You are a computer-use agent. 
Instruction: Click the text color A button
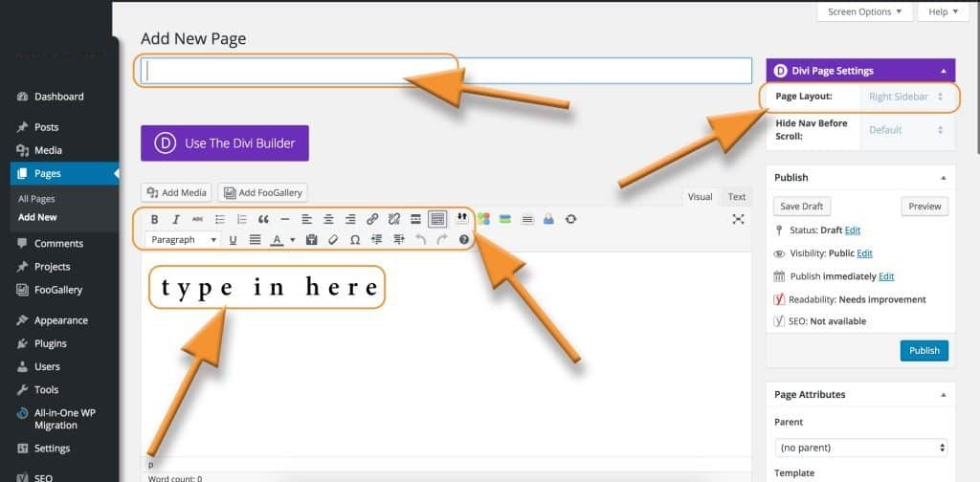click(277, 240)
